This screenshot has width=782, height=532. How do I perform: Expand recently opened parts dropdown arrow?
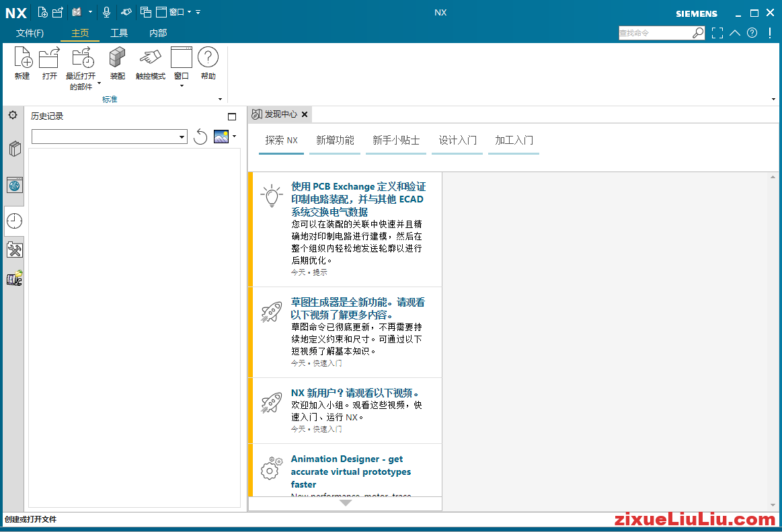tap(99, 83)
